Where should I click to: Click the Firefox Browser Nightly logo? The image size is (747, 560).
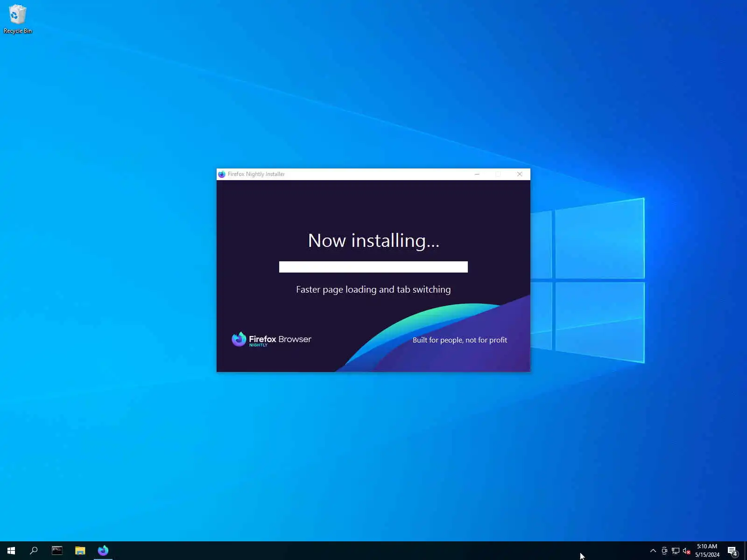tap(271, 339)
